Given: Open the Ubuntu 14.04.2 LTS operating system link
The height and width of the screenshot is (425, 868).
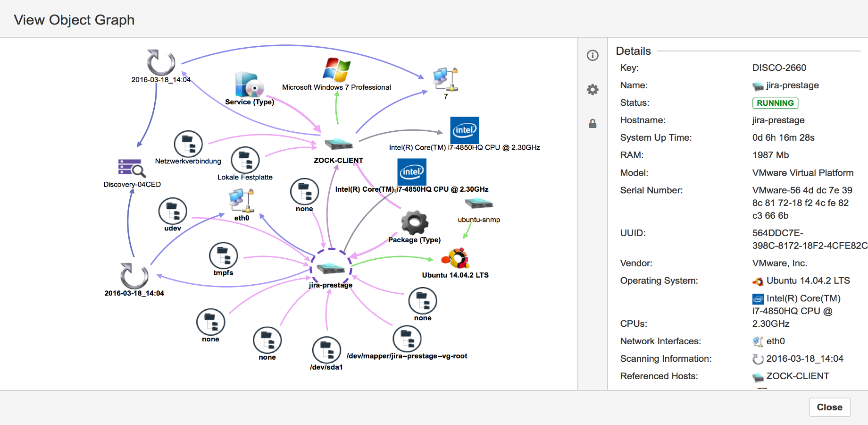Looking at the screenshot, I should pos(808,280).
